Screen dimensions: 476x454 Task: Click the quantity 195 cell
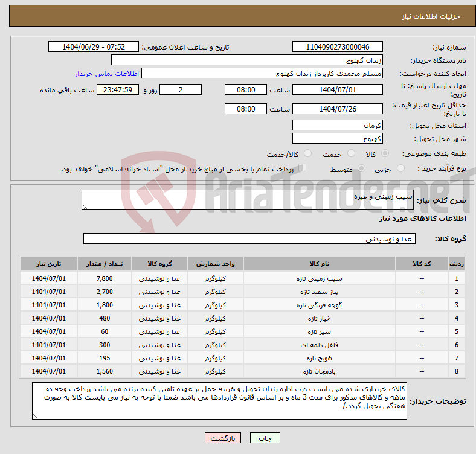[x=105, y=358]
